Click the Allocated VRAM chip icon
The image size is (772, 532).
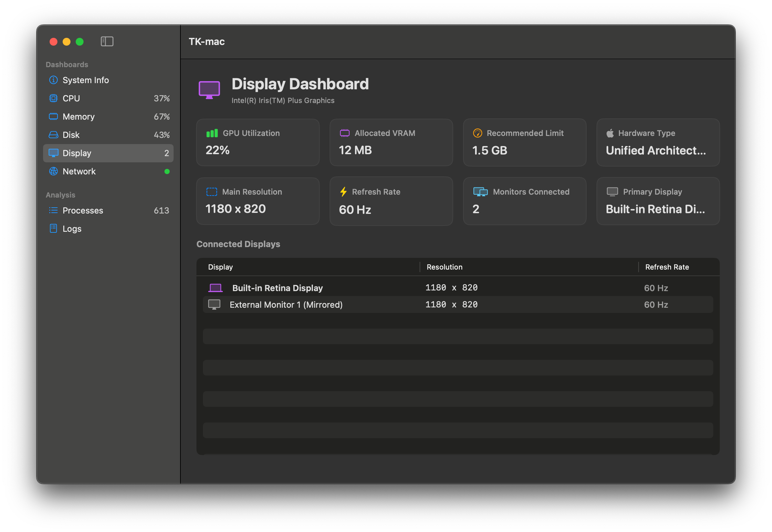click(344, 133)
